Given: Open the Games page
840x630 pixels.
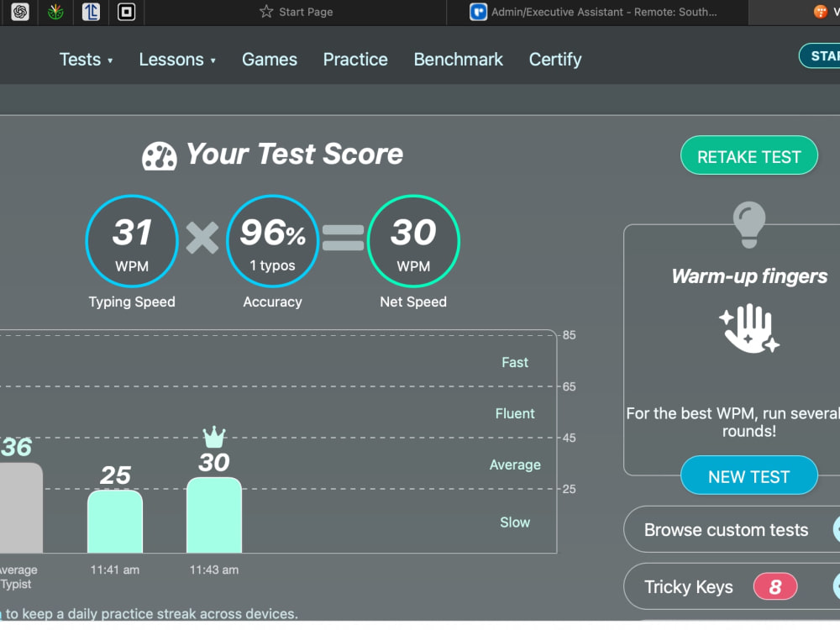Looking at the screenshot, I should pyautogui.click(x=270, y=59).
